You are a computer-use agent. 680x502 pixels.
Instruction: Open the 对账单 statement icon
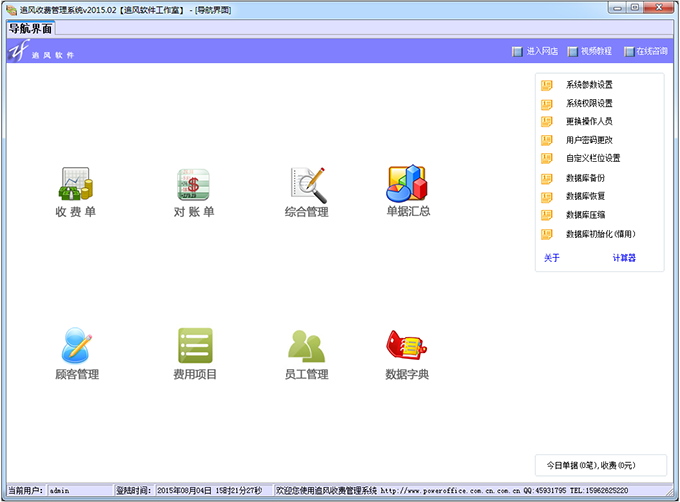pyautogui.click(x=193, y=184)
